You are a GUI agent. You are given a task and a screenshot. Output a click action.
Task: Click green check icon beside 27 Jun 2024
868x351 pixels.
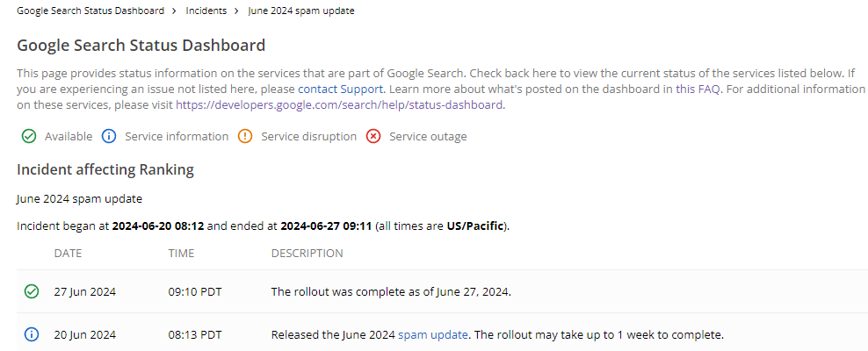(x=33, y=292)
